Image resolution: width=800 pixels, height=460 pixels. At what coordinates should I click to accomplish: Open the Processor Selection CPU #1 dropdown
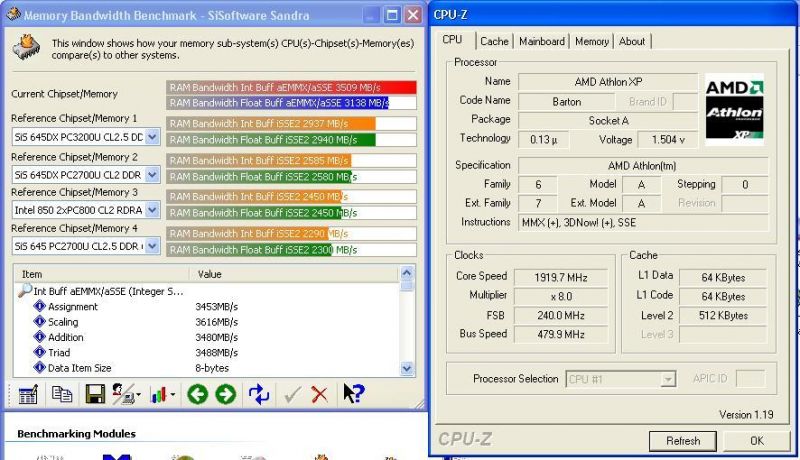(668, 379)
